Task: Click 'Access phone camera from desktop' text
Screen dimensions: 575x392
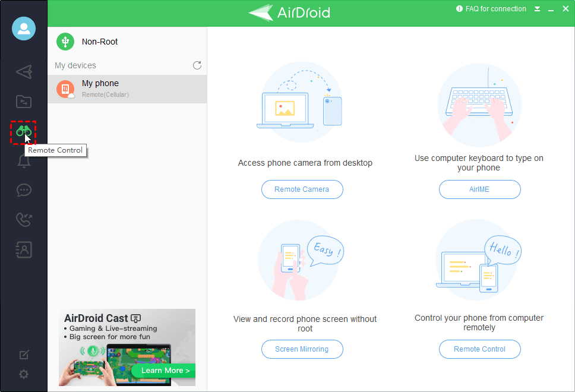Action: 305,163
